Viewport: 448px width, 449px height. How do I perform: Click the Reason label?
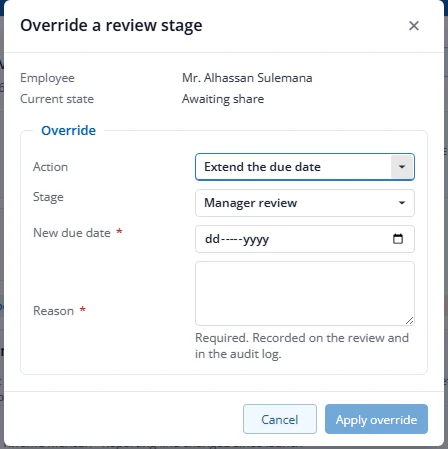[x=53, y=311]
